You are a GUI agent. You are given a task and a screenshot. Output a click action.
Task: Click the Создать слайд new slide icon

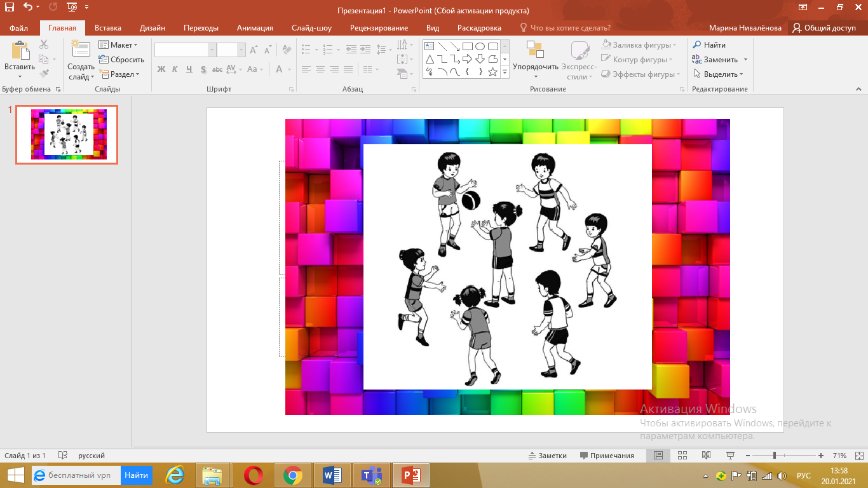[81, 48]
